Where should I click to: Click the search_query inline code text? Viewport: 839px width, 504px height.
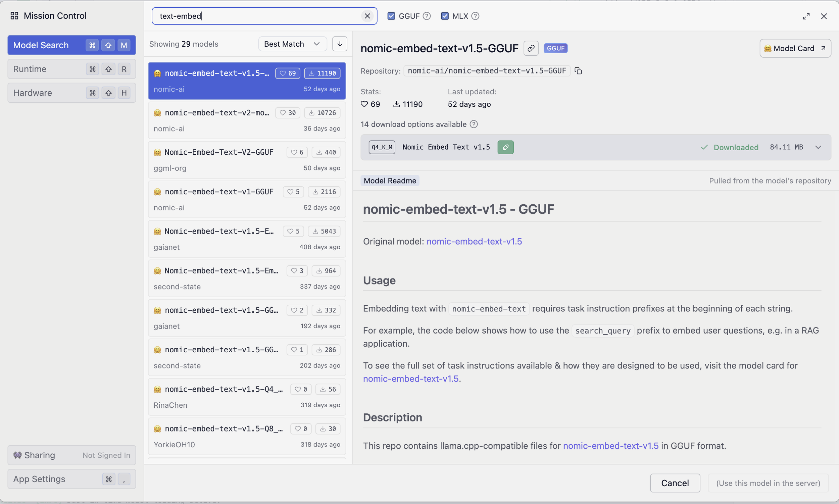(603, 331)
